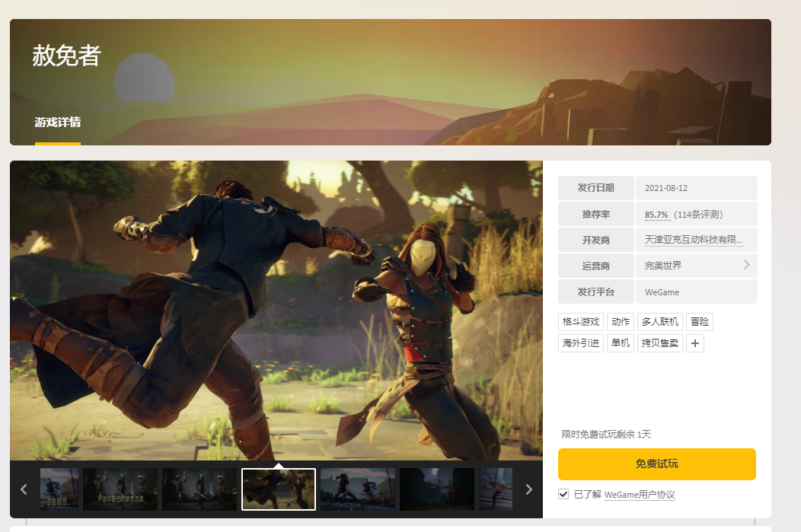Select the currently highlighted fight thumbnail

pos(279,489)
